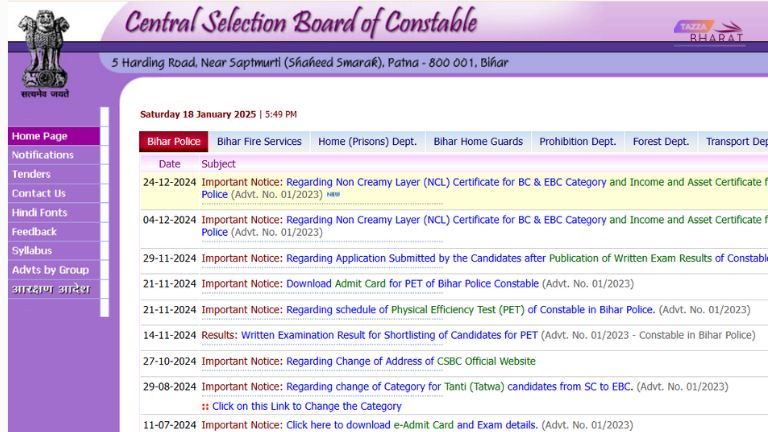Click the date cell 24-12-2024
This screenshot has height=432, width=768.
pos(169,182)
